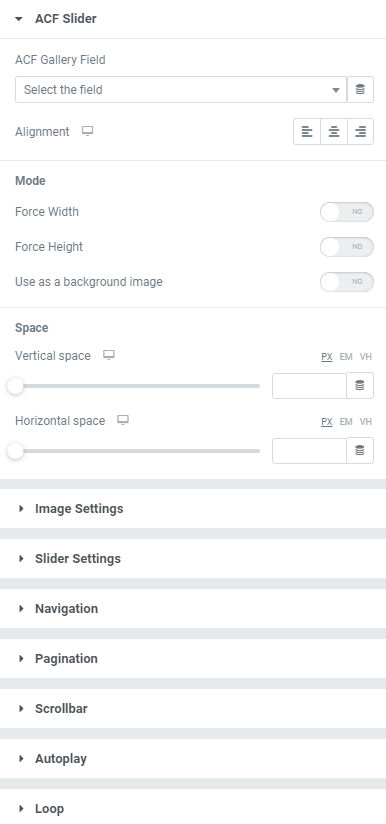Select EM unit for Vertical space
Viewport: 386px width, 824px height.
coord(346,357)
